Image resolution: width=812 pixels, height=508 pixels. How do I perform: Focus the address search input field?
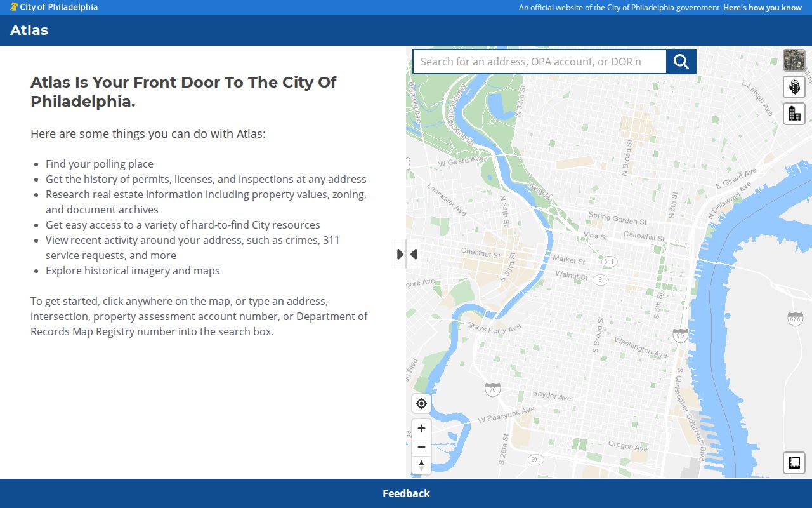click(x=539, y=62)
